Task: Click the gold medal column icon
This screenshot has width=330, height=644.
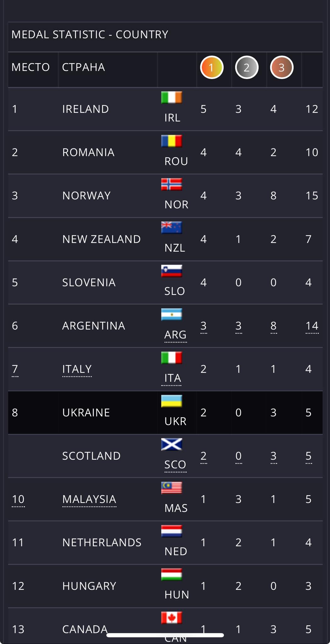Action: point(212,68)
